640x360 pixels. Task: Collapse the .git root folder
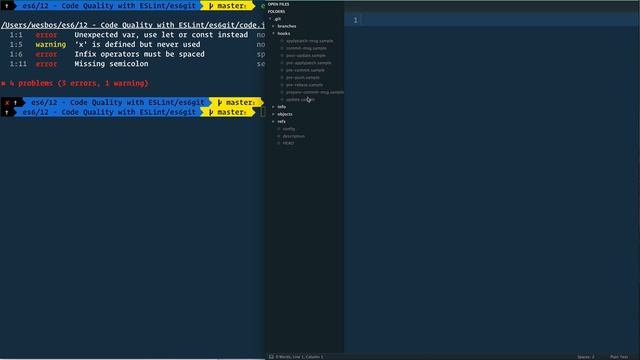tap(270, 19)
